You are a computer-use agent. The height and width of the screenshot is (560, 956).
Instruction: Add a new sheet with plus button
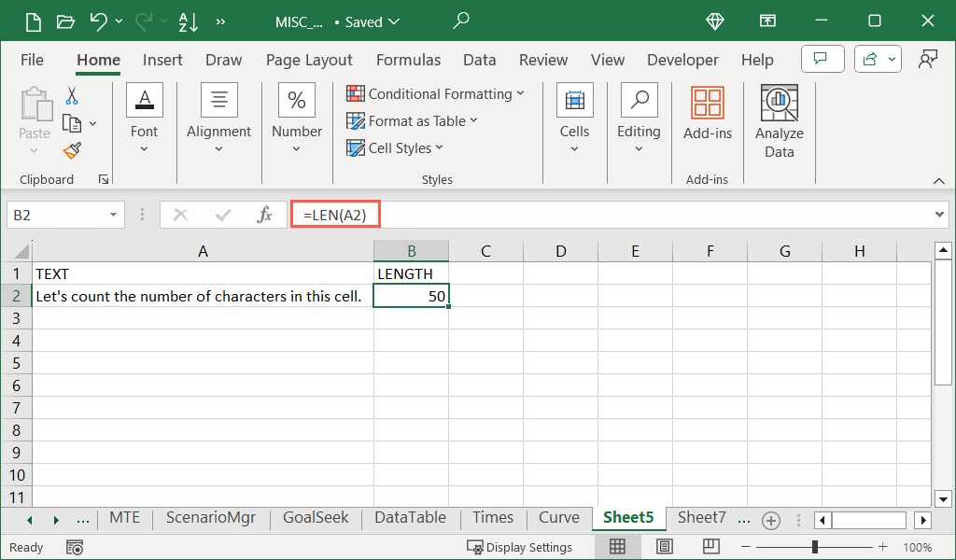pyautogui.click(x=770, y=520)
